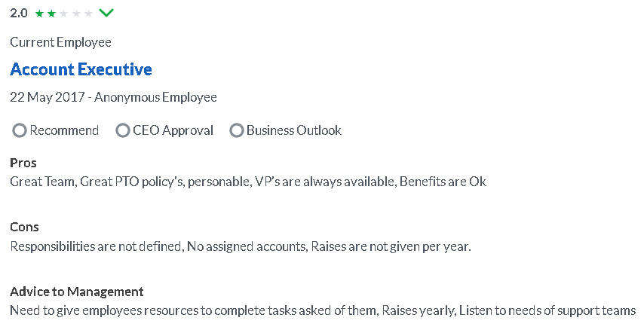Viewport: 644px width, 336px height.
Task: Click the cons text about Responsibilities
Action: 241,246
